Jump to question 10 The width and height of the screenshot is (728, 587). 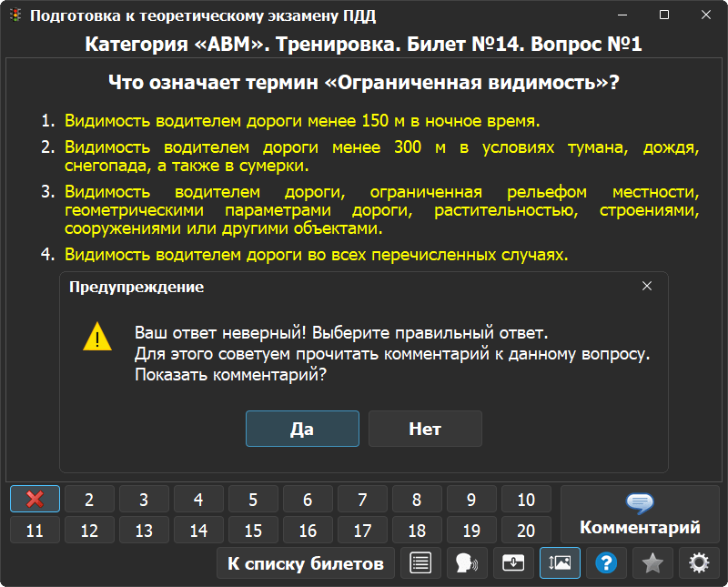526,500
